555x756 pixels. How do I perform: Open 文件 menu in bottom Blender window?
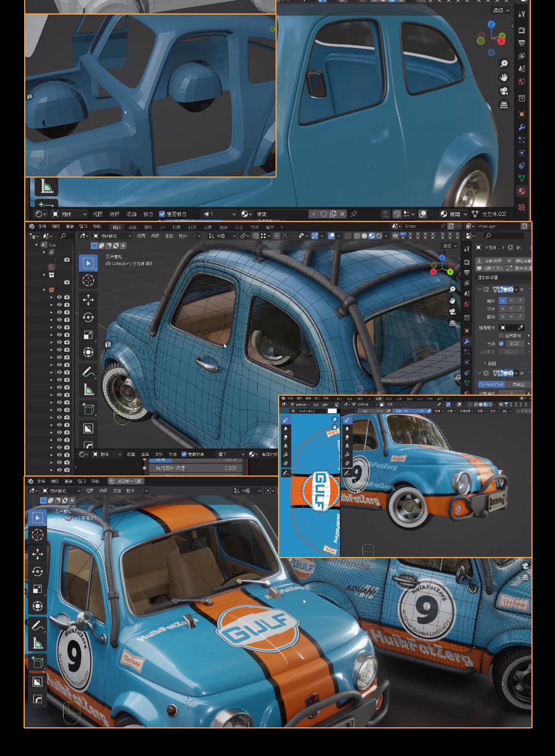(41, 481)
